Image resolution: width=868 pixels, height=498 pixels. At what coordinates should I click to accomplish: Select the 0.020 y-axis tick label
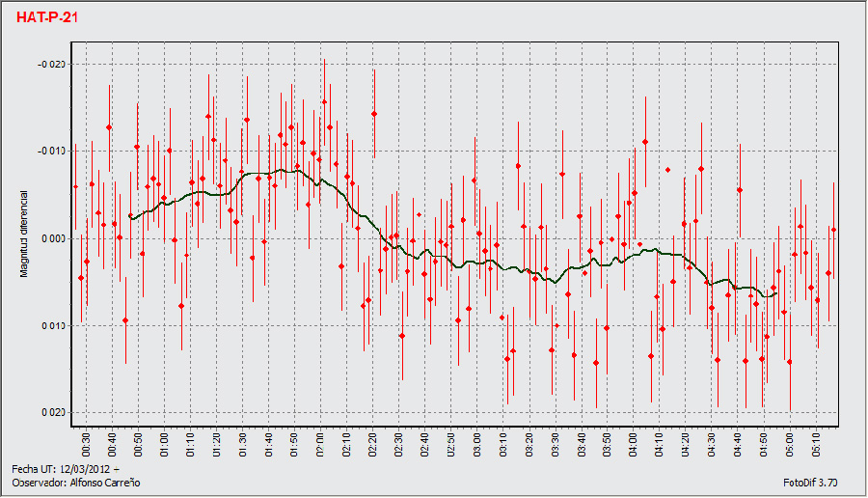pos(52,412)
